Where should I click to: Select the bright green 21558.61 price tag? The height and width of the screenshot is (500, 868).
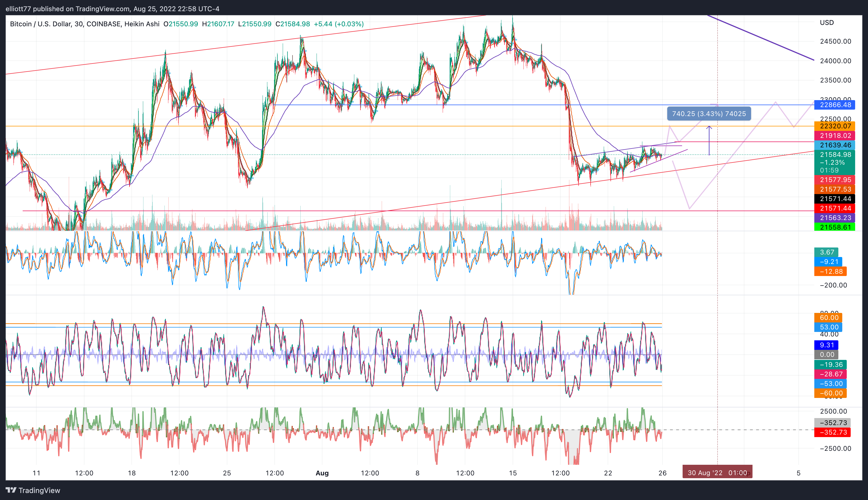tap(835, 227)
